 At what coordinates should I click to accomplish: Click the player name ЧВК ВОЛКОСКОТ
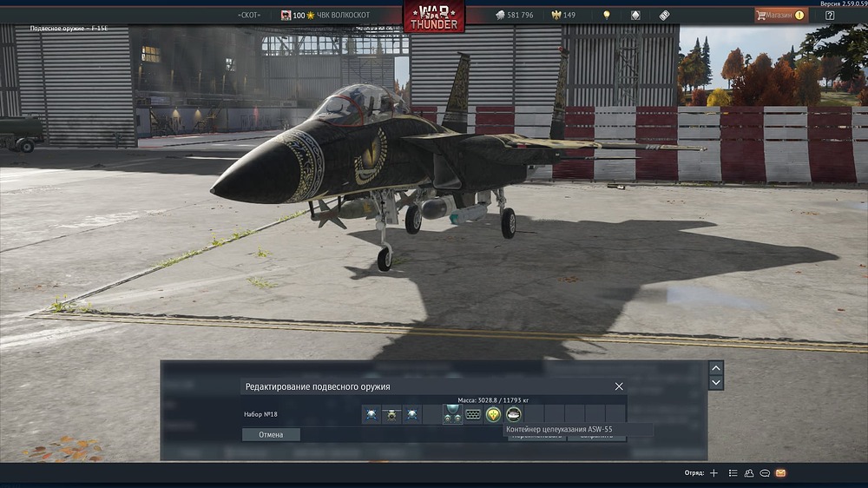coord(343,15)
